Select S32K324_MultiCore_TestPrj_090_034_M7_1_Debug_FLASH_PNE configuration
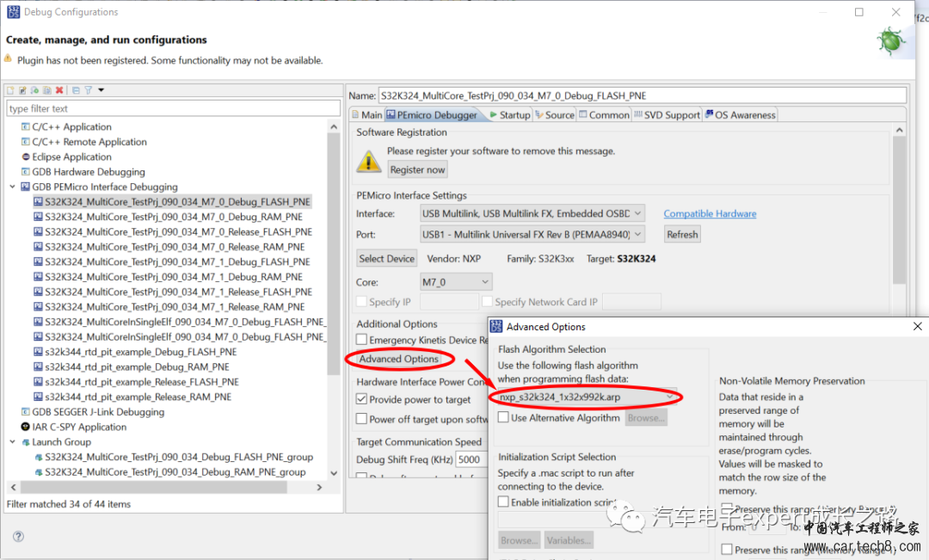The height and width of the screenshot is (560, 929). pos(177,262)
